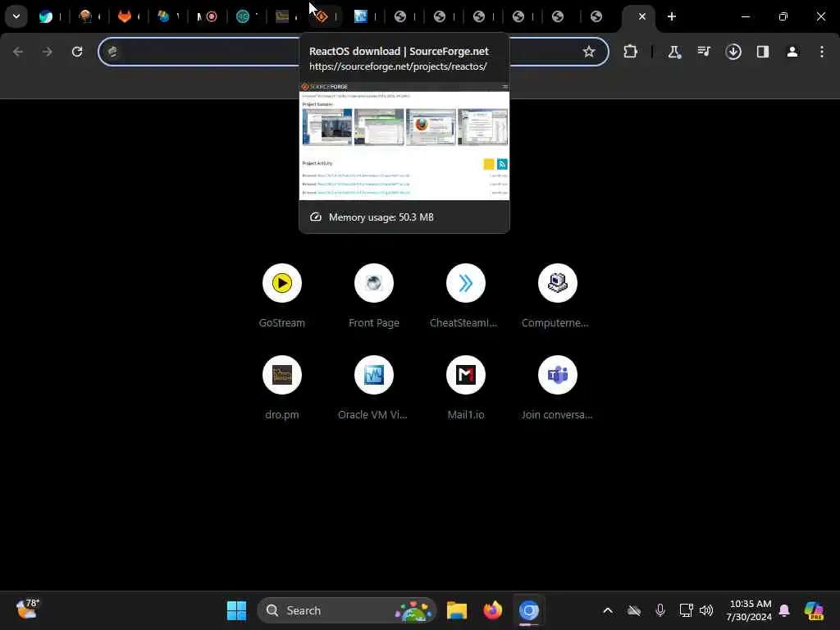
Task: Open the Windows Start menu
Action: tap(236, 610)
